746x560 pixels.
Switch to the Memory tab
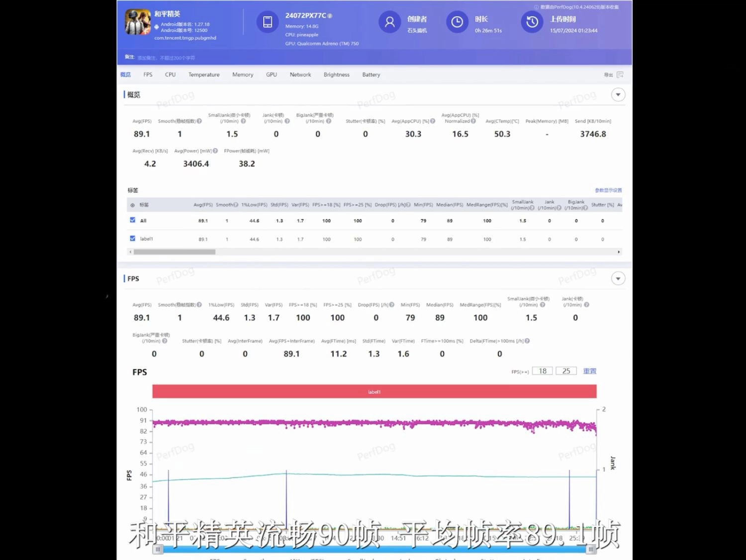coord(243,75)
